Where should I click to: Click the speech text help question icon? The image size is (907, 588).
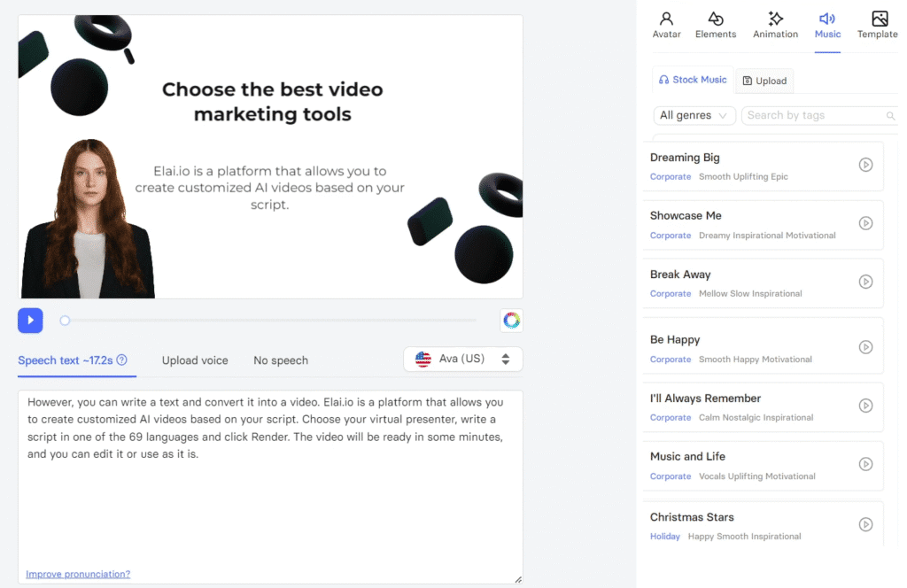121,360
